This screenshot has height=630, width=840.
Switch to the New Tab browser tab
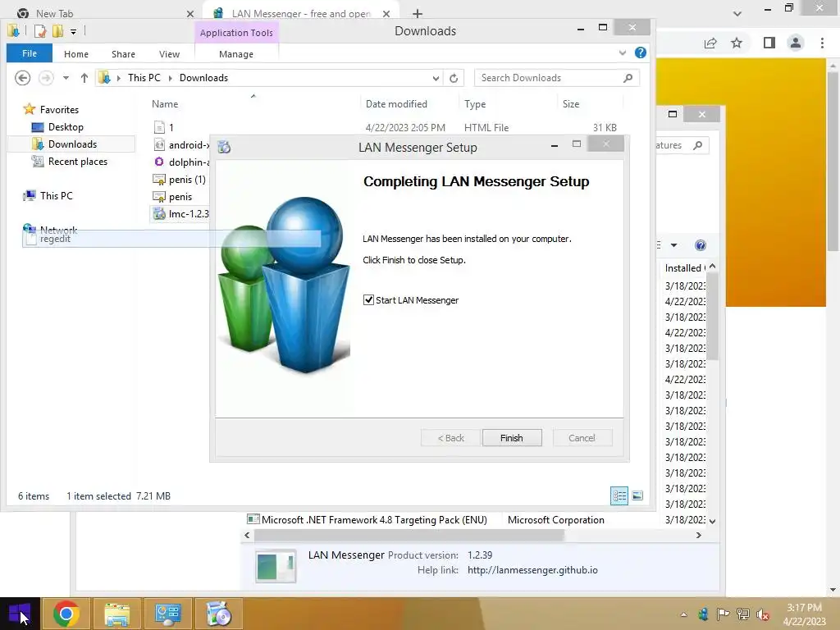pyautogui.click(x=55, y=13)
